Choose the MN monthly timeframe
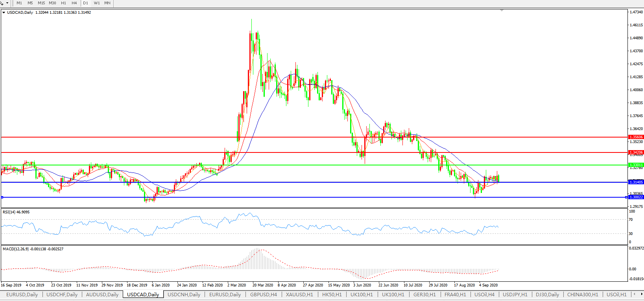The image size is (644, 301). click(x=107, y=3)
